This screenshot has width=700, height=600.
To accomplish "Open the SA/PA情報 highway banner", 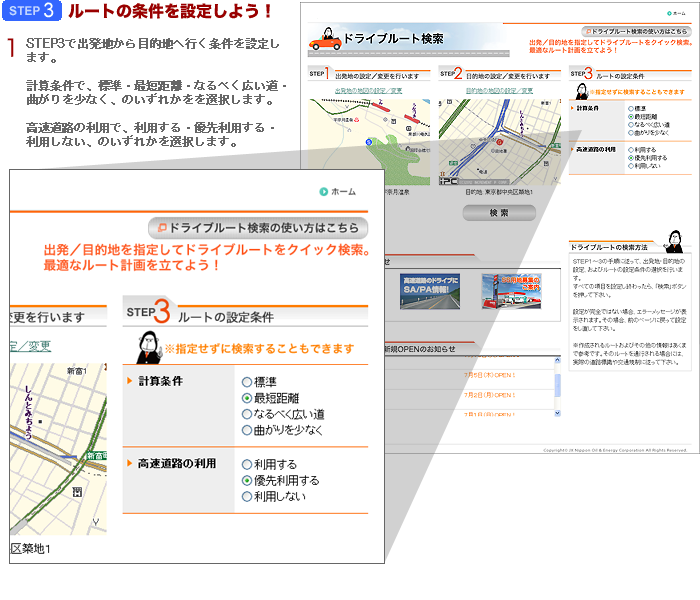I will coord(430,291).
